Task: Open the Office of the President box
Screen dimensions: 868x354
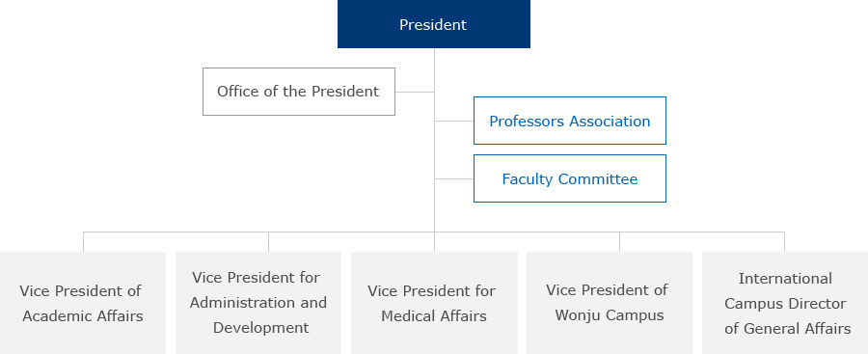Action: (x=299, y=92)
